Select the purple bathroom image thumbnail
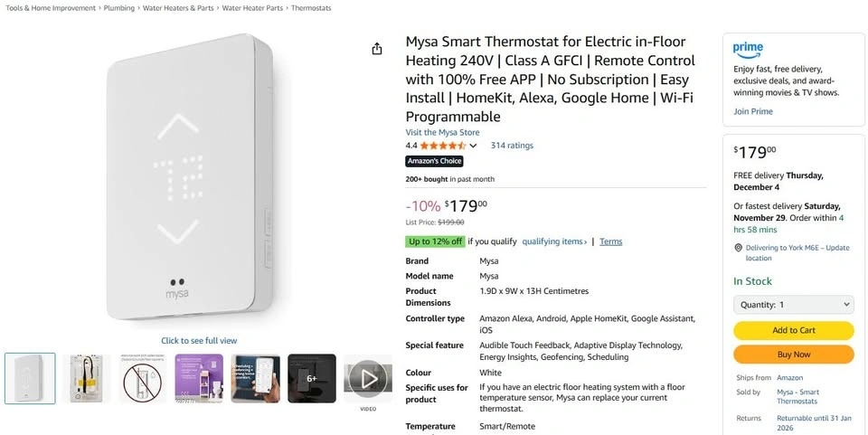Image resolution: width=868 pixels, height=435 pixels. (198, 378)
